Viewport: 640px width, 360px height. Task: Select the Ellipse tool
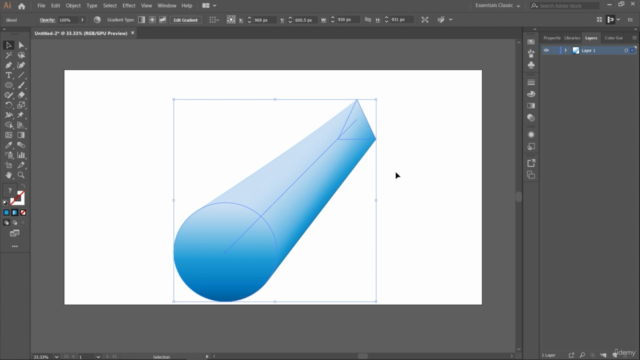(x=9, y=85)
